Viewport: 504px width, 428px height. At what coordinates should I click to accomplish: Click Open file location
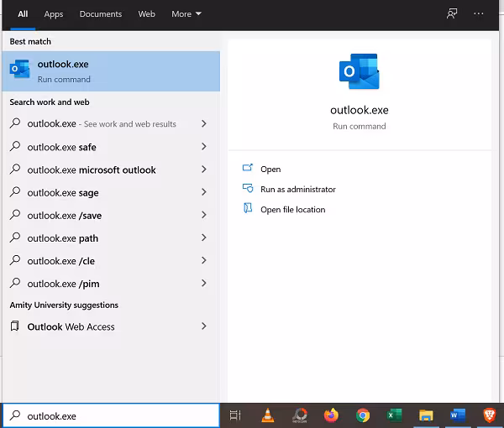coord(292,210)
